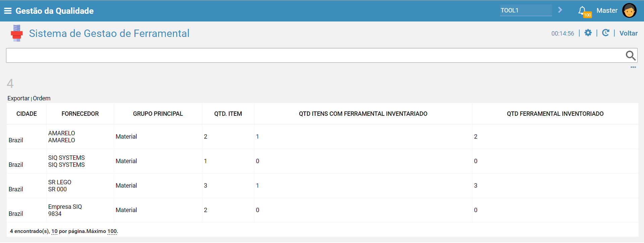Image resolution: width=644 pixels, height=243 pixels.
Task: Click the search magnifier icon
Action: click(631, 55)
